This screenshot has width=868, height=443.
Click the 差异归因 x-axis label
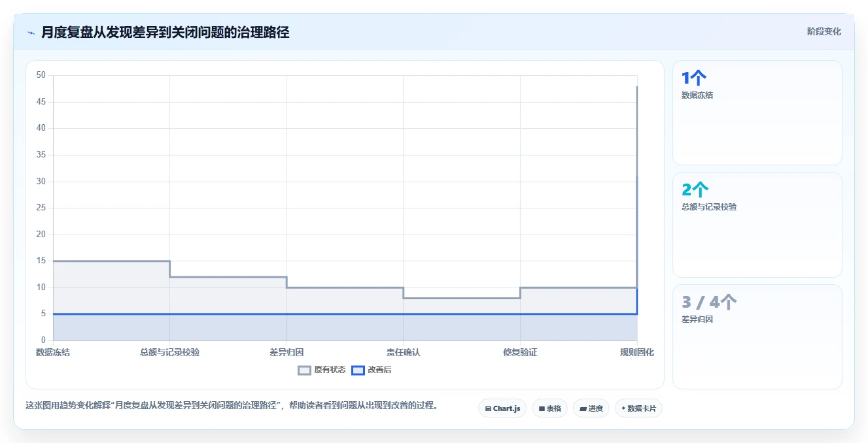click(286, 352)
